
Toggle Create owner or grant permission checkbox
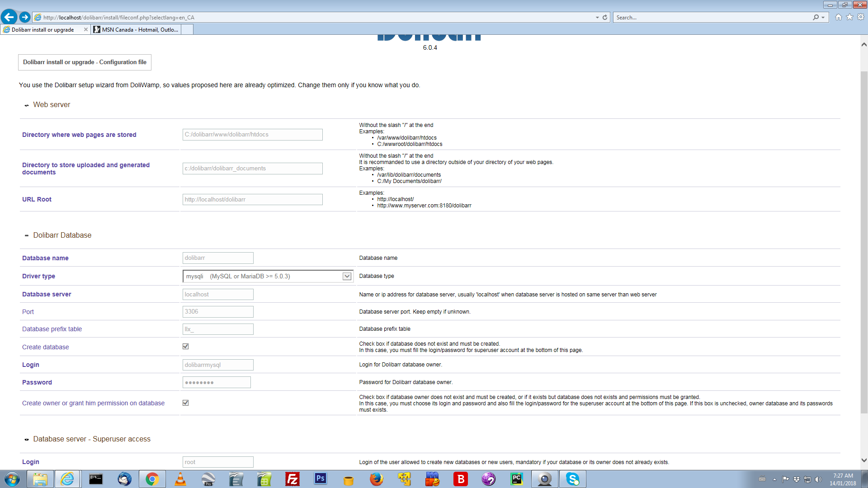tap(185, 403)
